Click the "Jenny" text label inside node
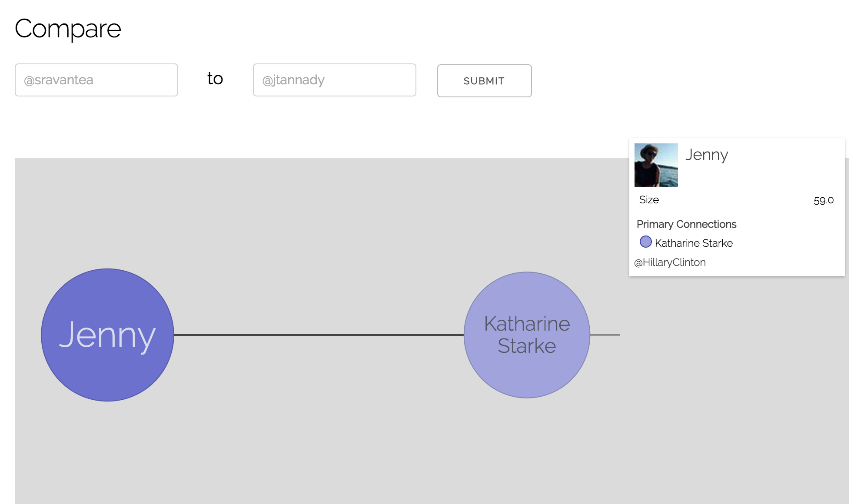Screen dimensions: 864x504 pyautogui.click(x=107, y=335)
